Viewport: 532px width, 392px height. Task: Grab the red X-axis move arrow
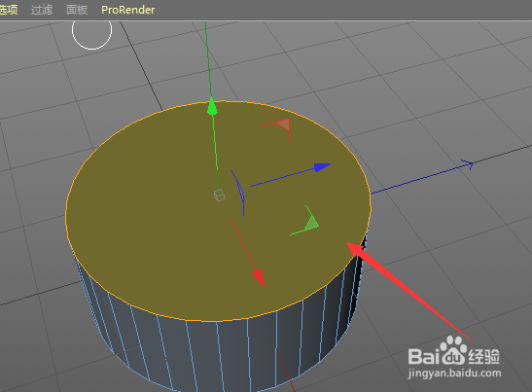point(260,277)
